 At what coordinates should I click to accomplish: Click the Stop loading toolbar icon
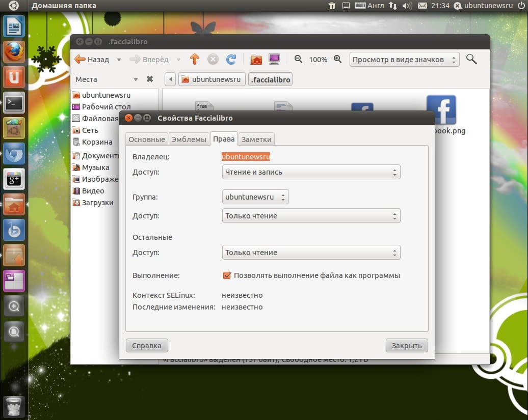[x=213, y=60]
